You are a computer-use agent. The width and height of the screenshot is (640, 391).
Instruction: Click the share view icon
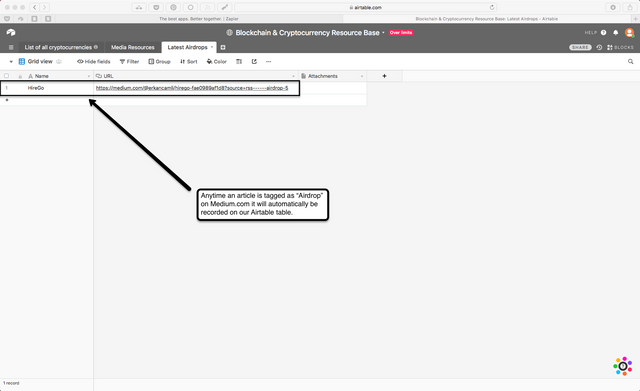(x=254, y=62)
